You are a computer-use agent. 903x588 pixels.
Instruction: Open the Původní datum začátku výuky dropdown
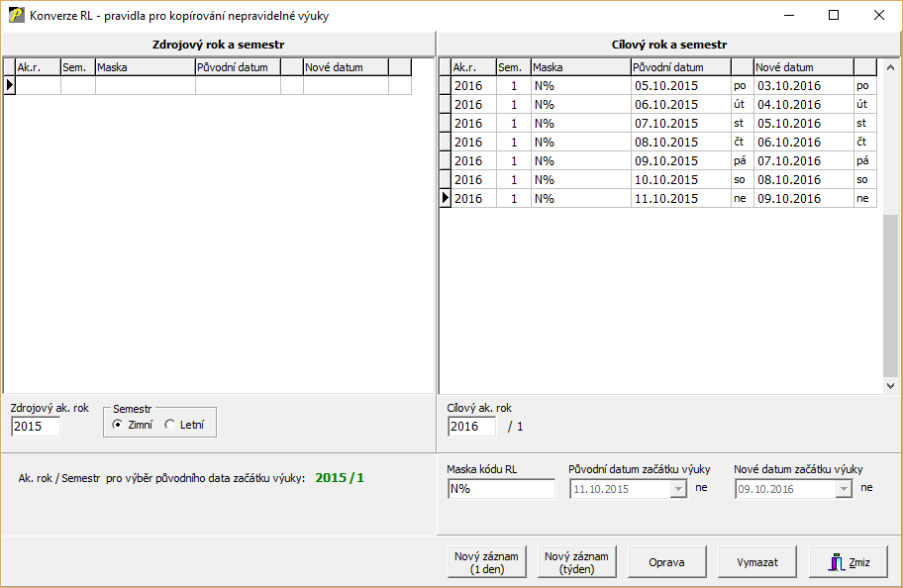coord(678,489)
